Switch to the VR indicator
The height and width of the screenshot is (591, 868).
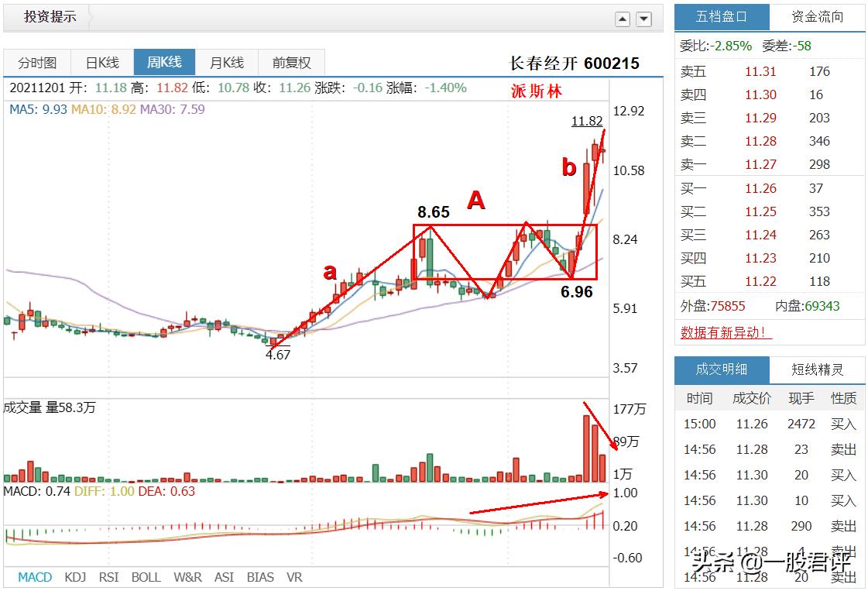point(294,577)
